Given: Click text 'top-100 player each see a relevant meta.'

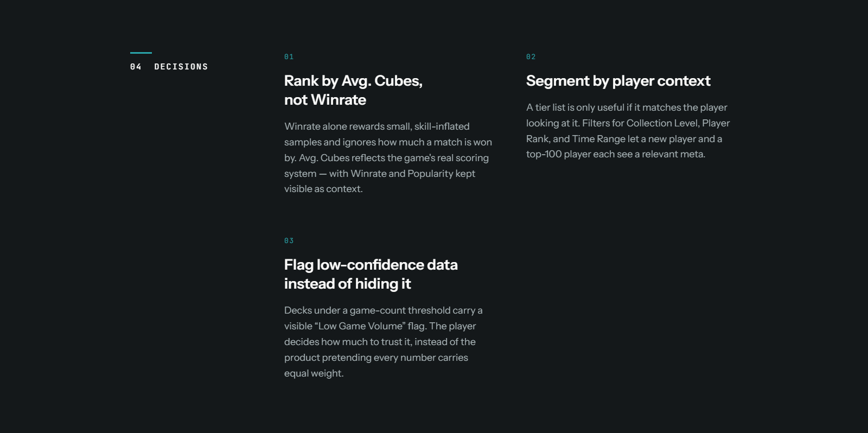Looking at the screenshot, I should pyautogui.click(x=616, y=154).
